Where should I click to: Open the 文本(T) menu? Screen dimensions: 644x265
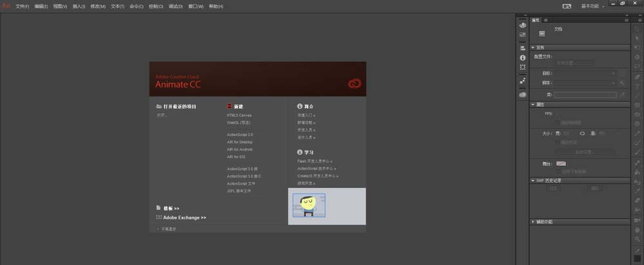point(117,6)
